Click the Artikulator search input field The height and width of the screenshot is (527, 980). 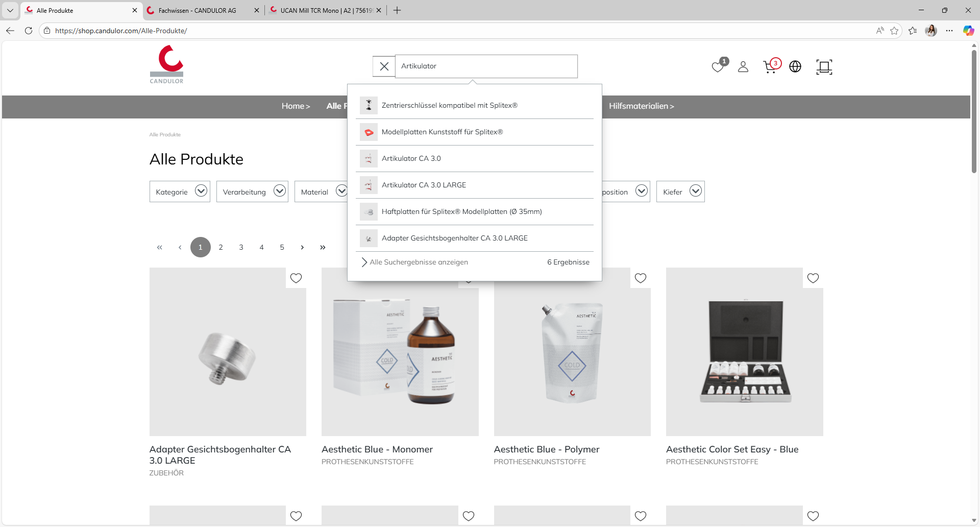coord(486,66)
